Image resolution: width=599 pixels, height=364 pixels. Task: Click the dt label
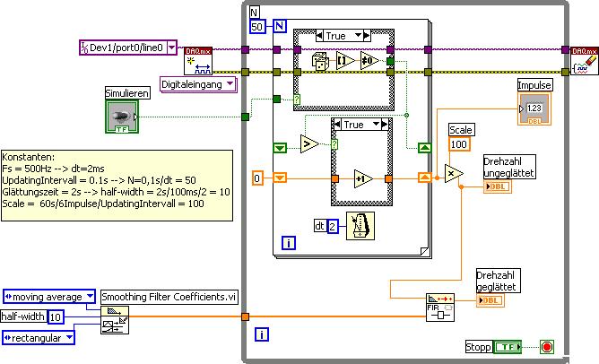[x=320, y=226]
